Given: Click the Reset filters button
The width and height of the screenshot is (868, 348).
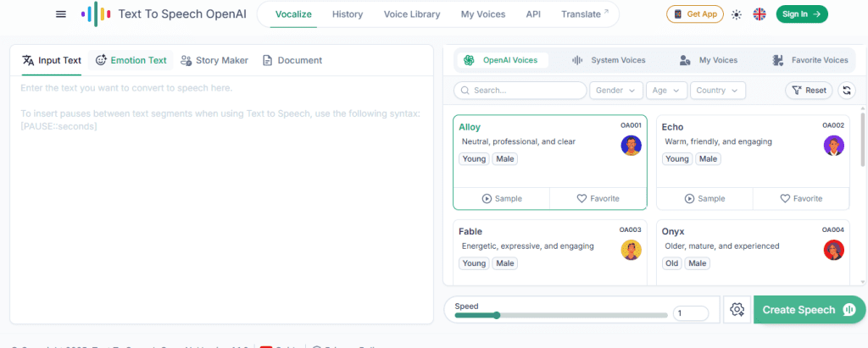Looking at the screenshot, I should (809, 91).
